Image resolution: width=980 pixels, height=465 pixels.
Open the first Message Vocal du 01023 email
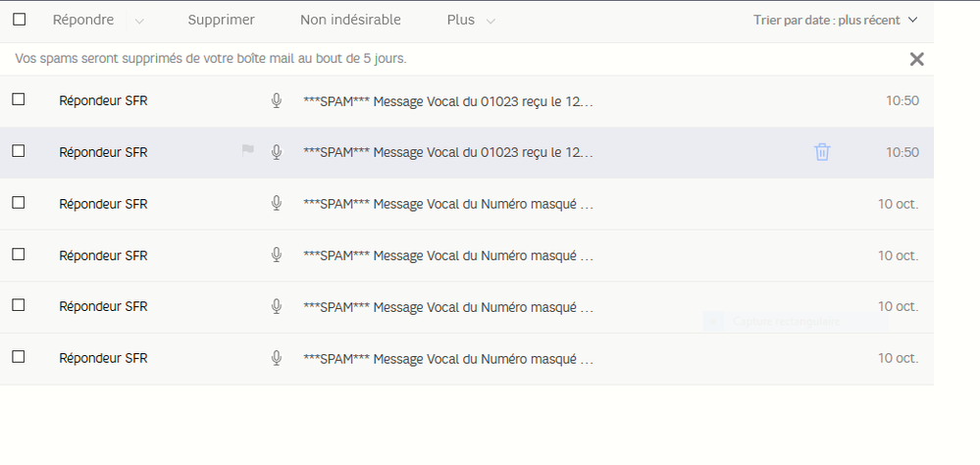click(448, 100)
